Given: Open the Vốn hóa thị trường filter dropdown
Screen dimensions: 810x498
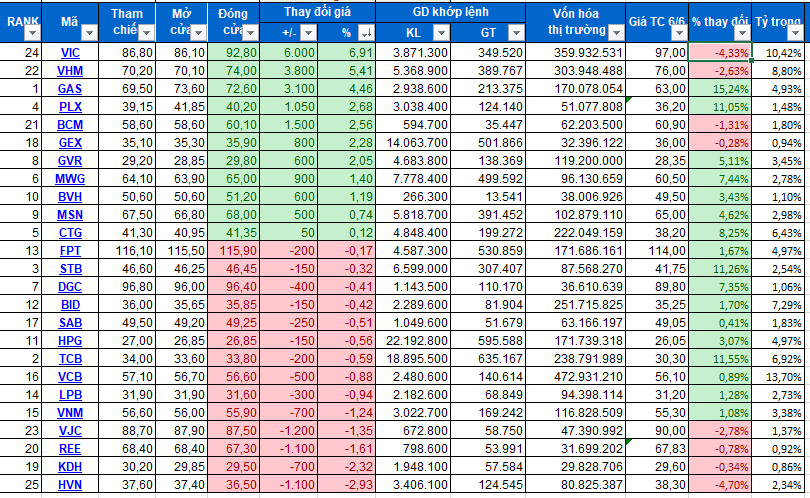Looking at the screenshot, I should click(616, 33).
